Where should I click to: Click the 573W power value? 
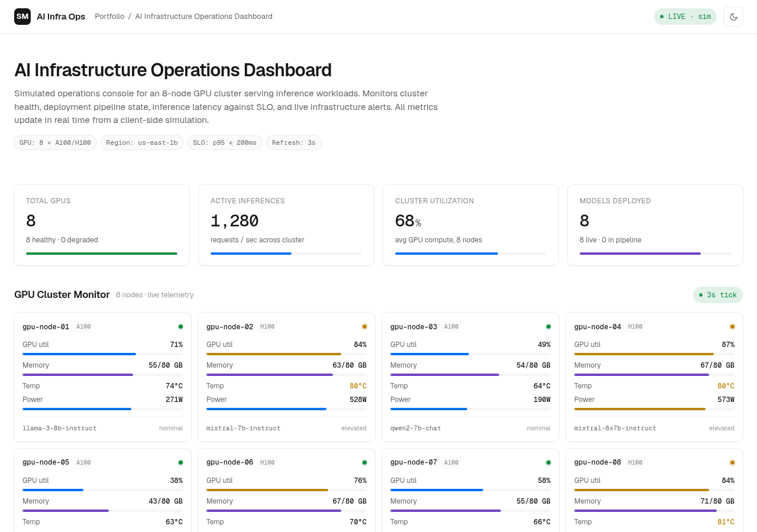pyautogui.click(x=726, y=400)
